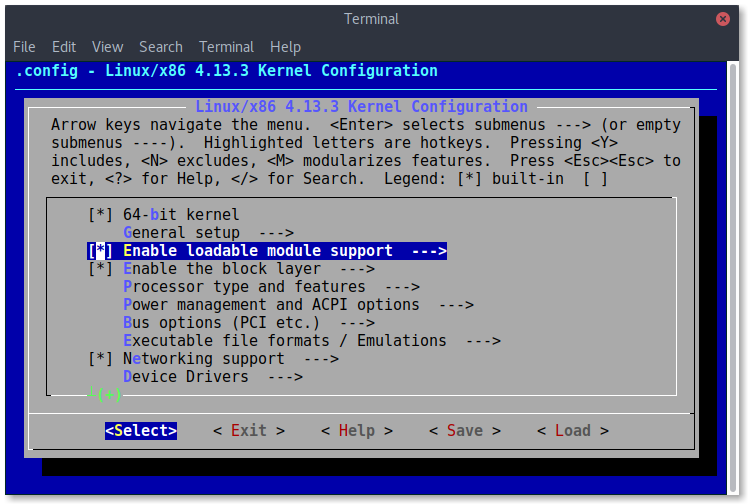Click the < Exit > button
Image resolution: width=748 pixels, height=504 pixels.
point(249,431)
